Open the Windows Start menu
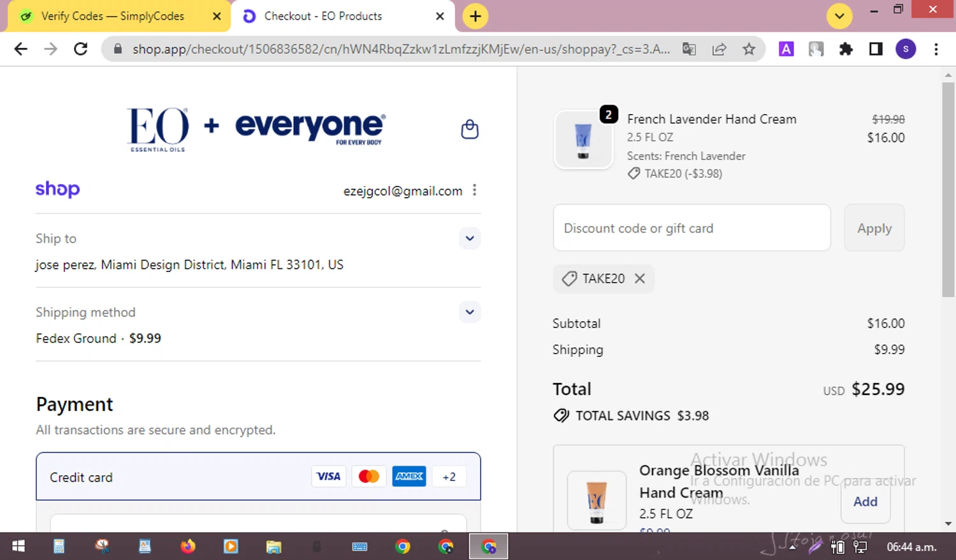This screenshot has width=956, height=560. click(x=18, y=546)
